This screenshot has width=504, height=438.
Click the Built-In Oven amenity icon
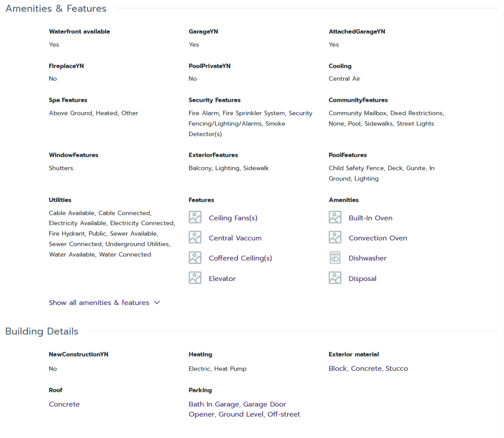[335, 217]
